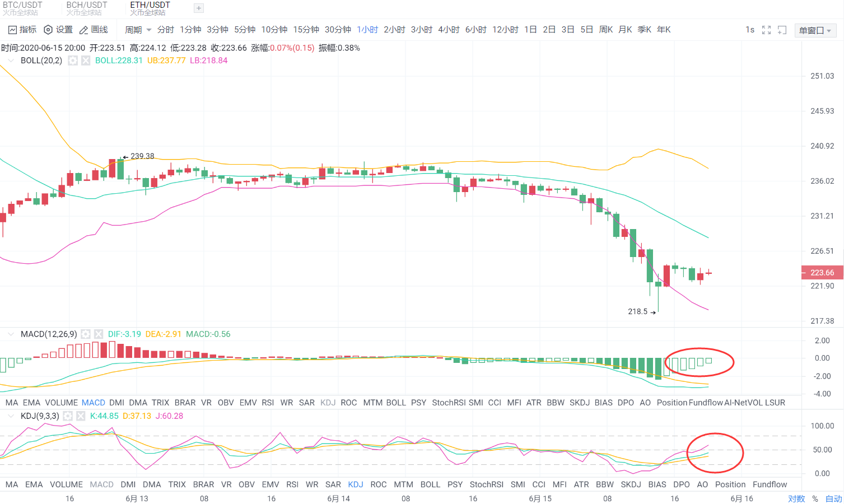Add a new trading pair tab with the plus icon
The height and width of the screenshot is (504, 844).
[198, 8]
